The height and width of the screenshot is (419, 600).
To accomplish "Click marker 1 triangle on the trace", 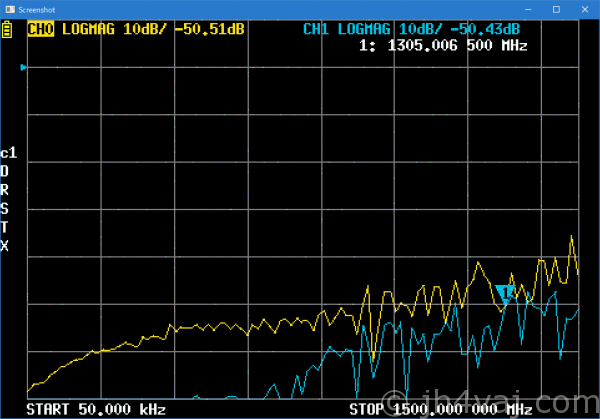I will pyautogui.click(x=506, y=292).
